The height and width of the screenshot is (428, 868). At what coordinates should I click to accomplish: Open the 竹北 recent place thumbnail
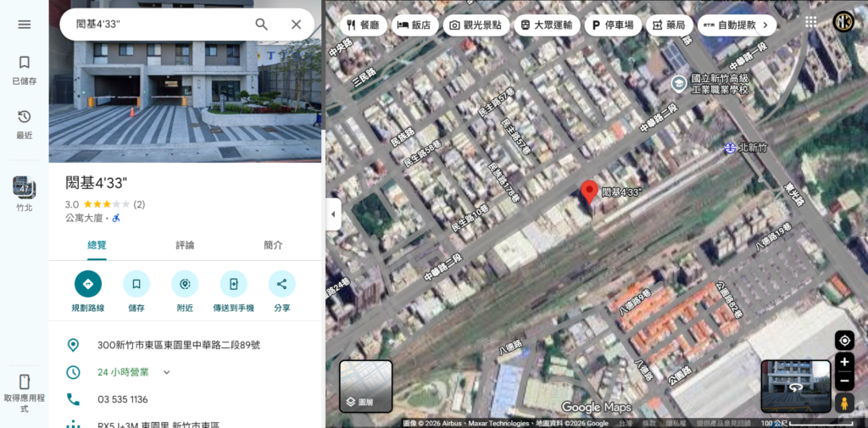(25, 194)
